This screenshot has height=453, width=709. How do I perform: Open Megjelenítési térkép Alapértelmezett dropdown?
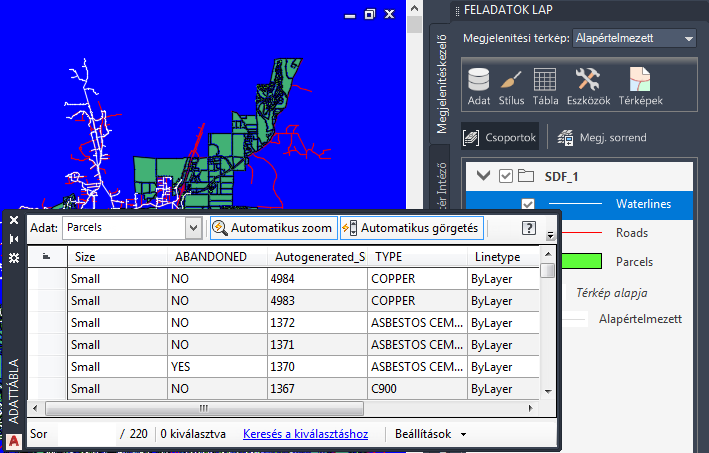(634, 38)
